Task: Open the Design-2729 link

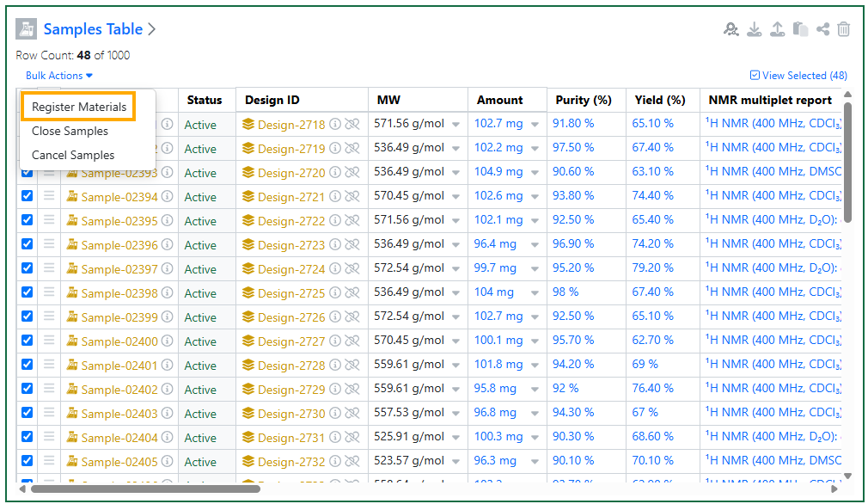Action: (x=291, y=390)
